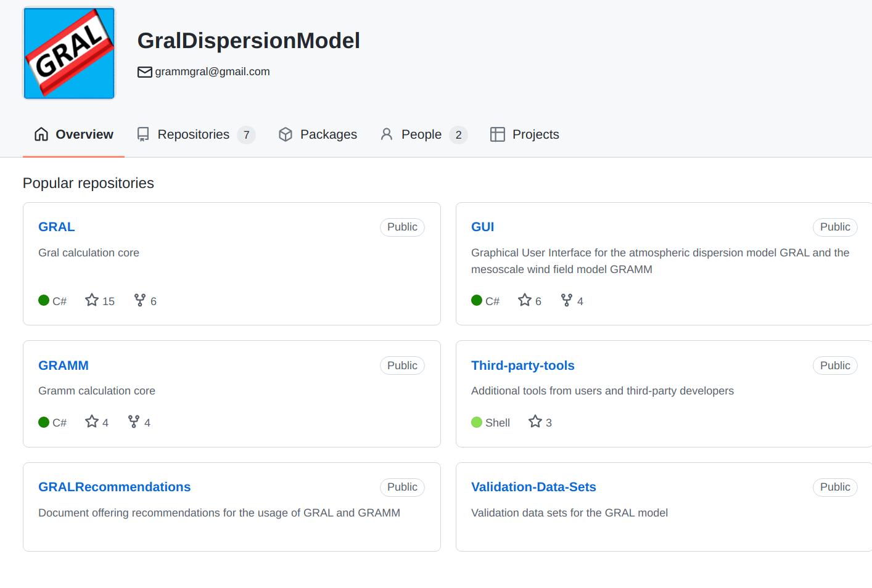Open the People tab
This screenshot has width=872, height=588.
[x=423, y=134]
